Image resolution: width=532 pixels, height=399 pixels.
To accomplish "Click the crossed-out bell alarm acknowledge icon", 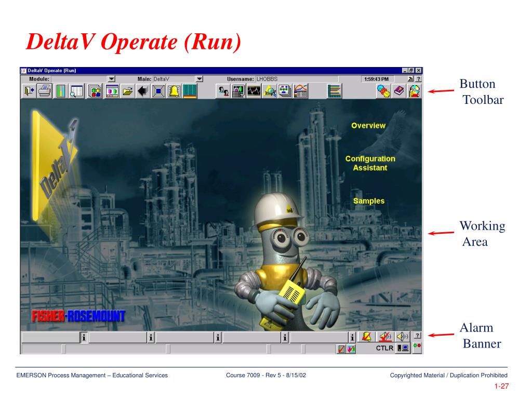I will (367, 337).
